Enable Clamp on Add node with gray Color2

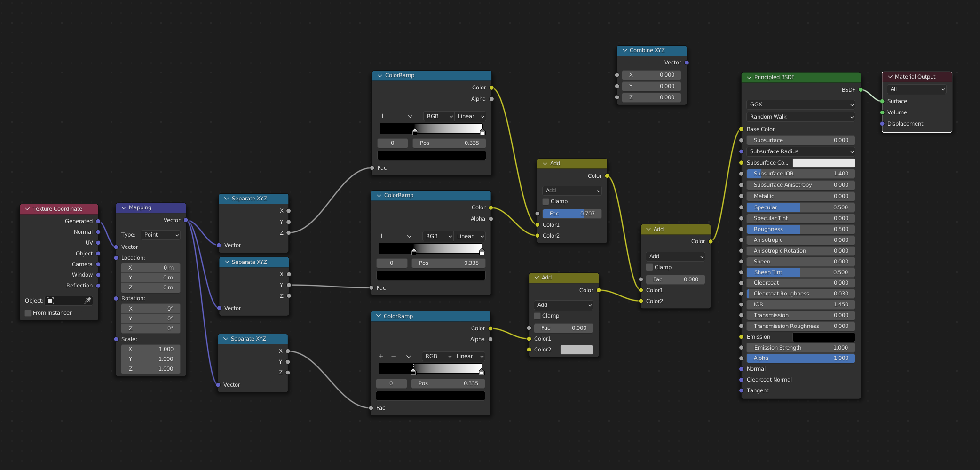pos(537,316)
